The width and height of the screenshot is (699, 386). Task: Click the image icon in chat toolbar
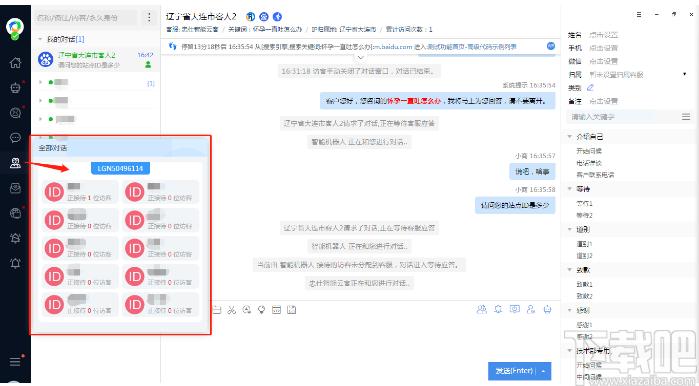point(292,310)
